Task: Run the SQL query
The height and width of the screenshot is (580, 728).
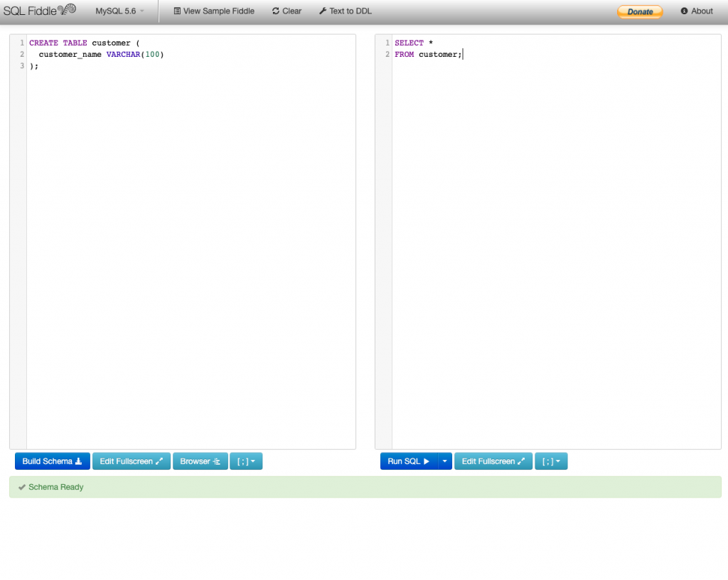Action: tap(409, 461)
